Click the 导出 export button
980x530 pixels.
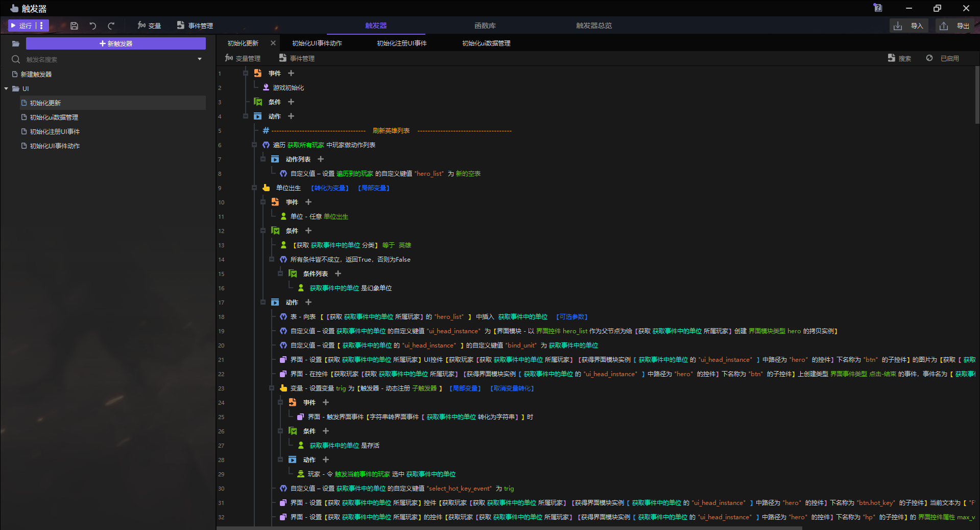[955, 26]
